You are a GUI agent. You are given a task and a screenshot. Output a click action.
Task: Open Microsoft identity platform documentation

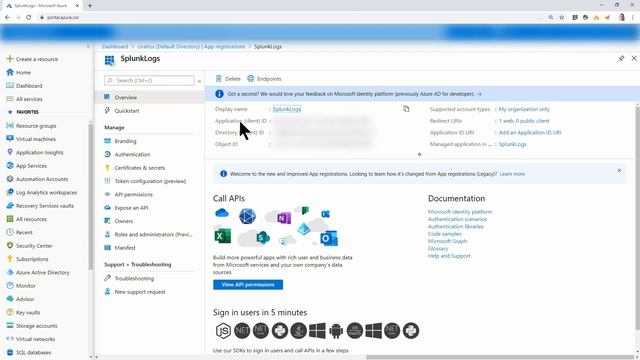[460, 212]
